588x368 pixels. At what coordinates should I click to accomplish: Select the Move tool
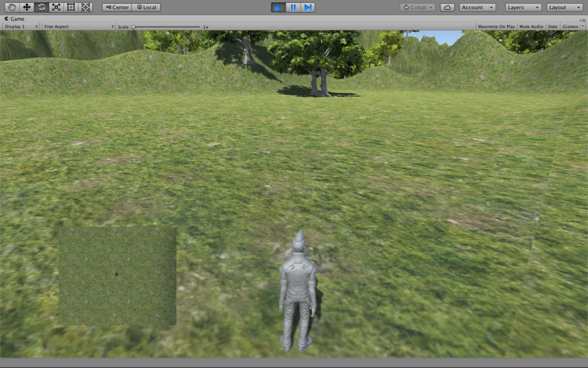click(26, 7)
